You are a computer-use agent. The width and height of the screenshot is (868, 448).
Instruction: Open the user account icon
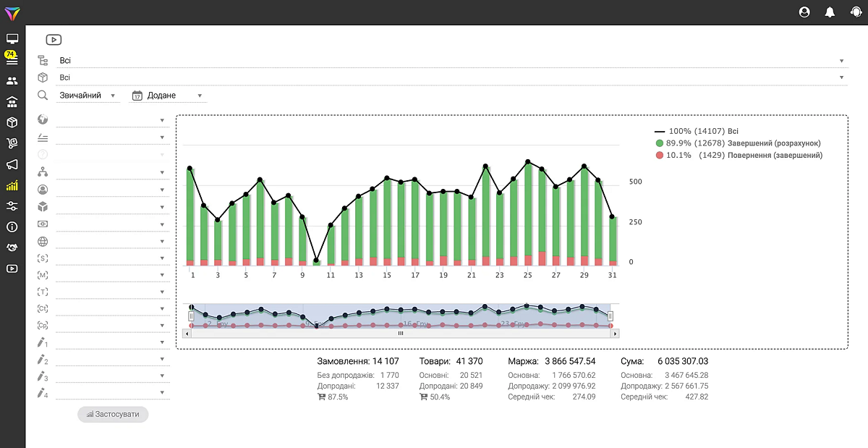coord(804,12)
